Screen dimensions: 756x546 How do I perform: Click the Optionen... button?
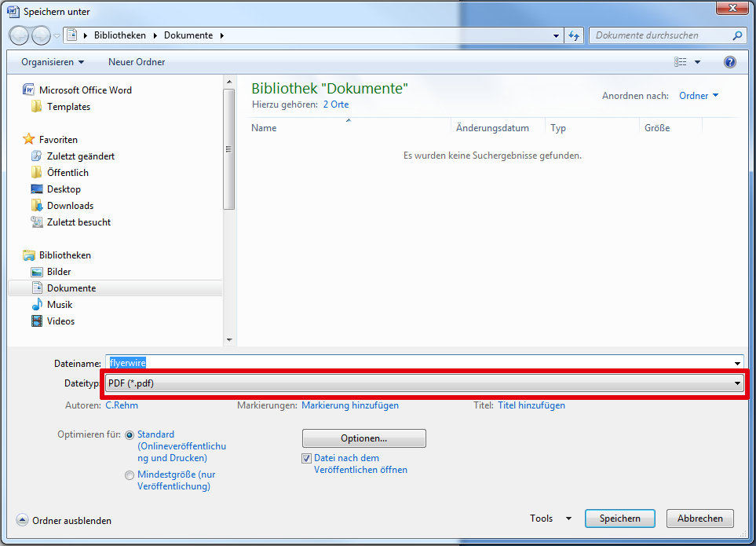[x=364, y=438]
